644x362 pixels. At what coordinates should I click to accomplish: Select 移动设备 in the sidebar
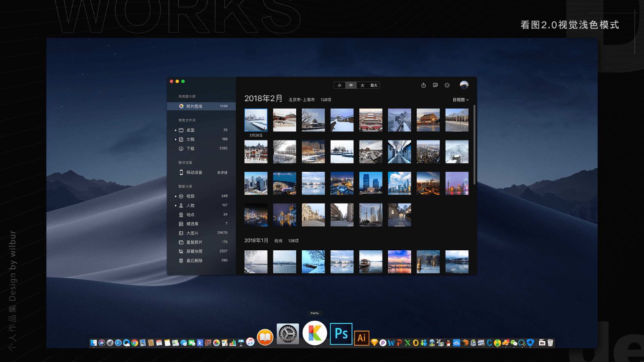tap(194, 173)
